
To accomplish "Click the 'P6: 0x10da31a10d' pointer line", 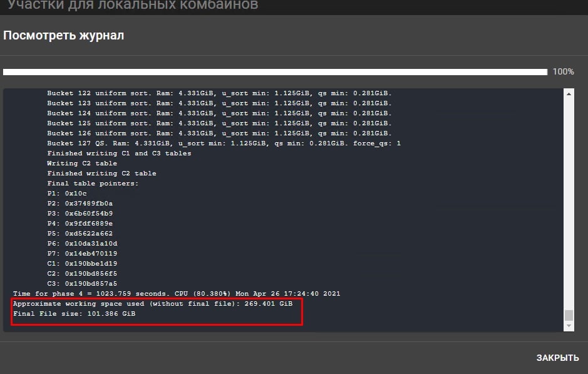I will (82, 244).
